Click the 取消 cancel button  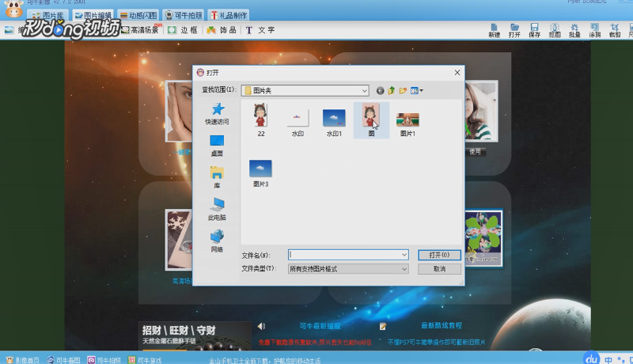tap(439, 269)
